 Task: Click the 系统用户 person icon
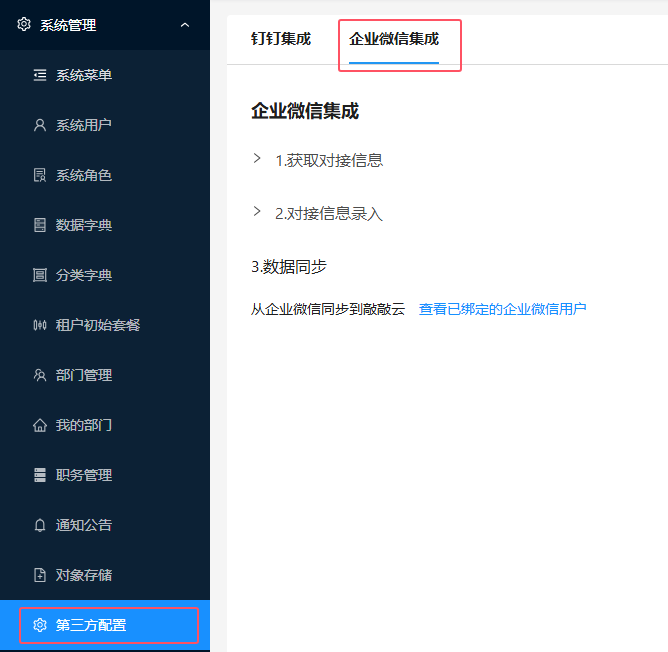[x=40, y=125]
